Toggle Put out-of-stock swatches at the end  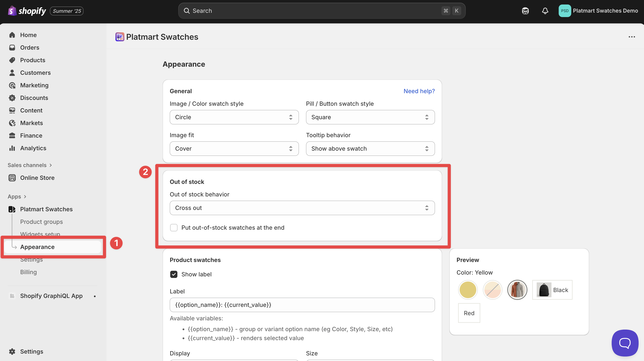174,228
